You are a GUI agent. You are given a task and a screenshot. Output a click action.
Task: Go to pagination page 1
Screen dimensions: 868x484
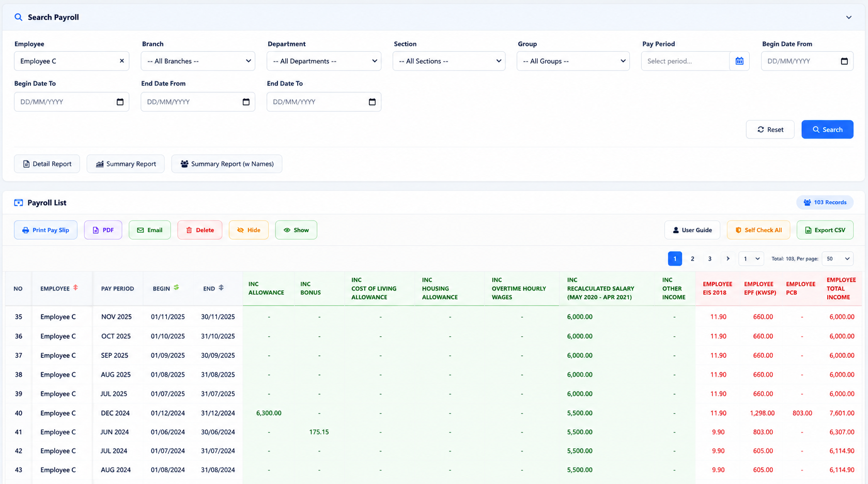[675, 259]
